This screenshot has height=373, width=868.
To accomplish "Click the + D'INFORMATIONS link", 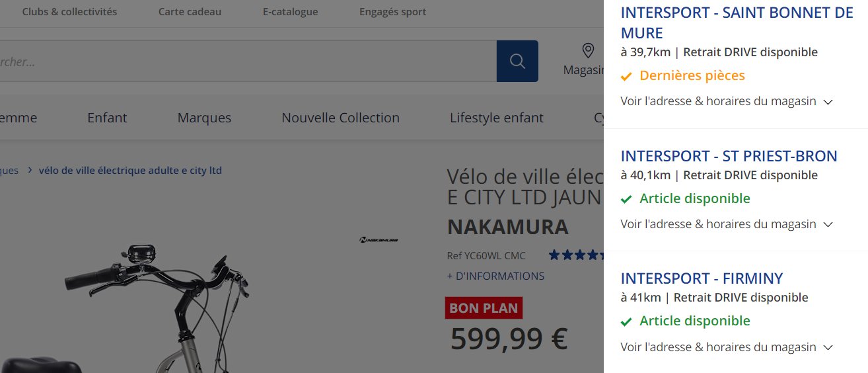I will coord(495,276).
